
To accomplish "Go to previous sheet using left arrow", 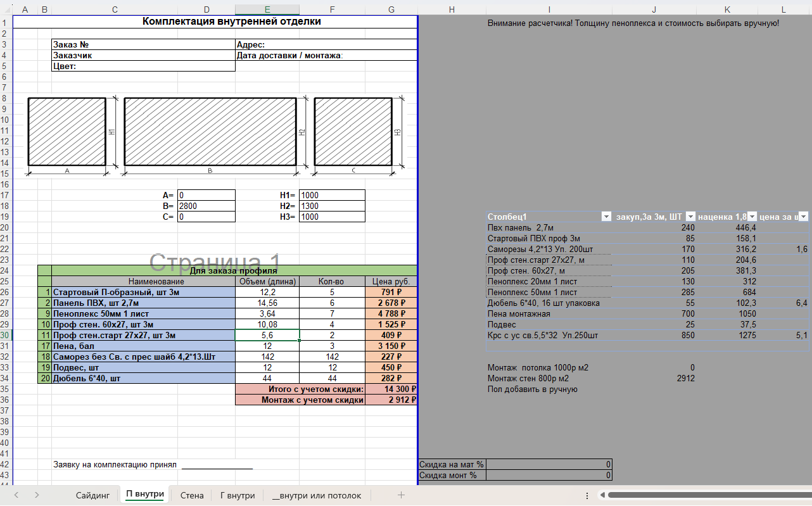I will pos(16,495).
